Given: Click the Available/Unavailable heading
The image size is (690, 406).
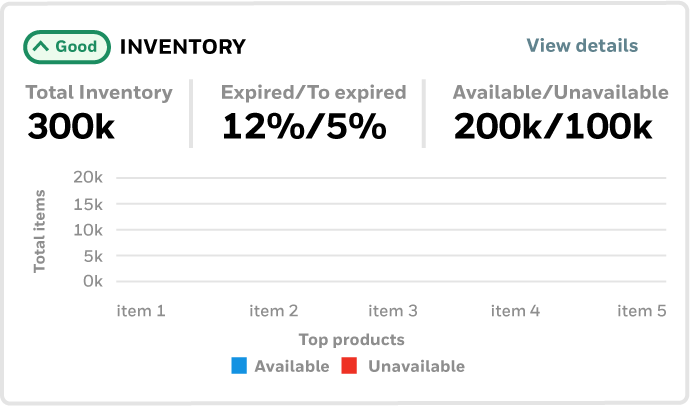Looking at the screenshot, I should (560, 93).
